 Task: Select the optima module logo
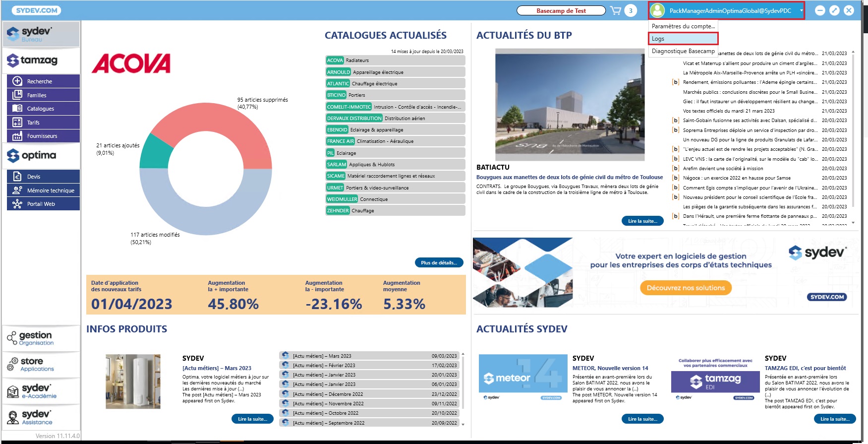tap(41, 156)
